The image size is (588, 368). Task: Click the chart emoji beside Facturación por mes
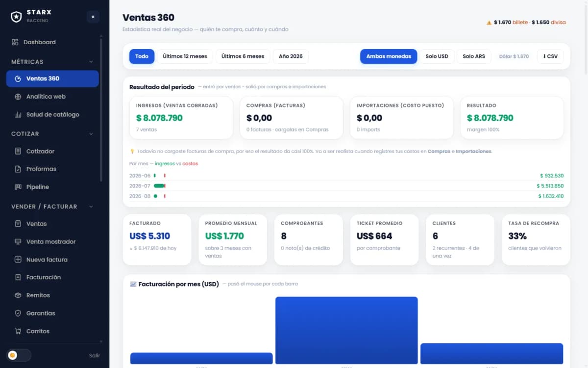pos(133,284)
